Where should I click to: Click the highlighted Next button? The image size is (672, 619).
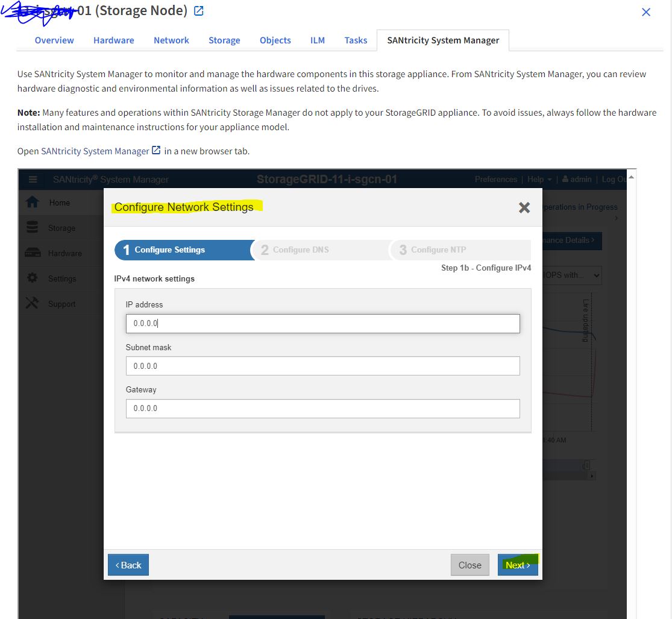tap(517, 565)
